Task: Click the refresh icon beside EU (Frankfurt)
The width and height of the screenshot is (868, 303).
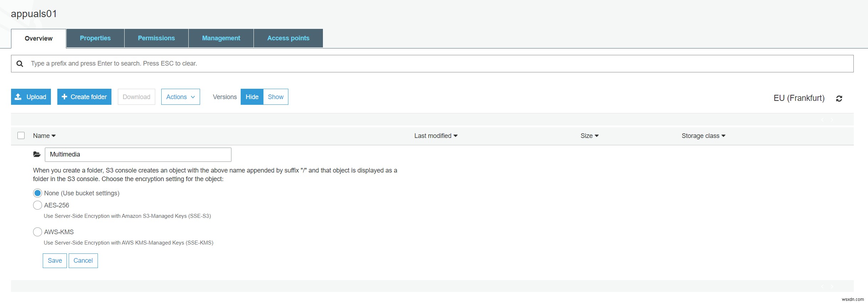Action: (x=839, y=98)
